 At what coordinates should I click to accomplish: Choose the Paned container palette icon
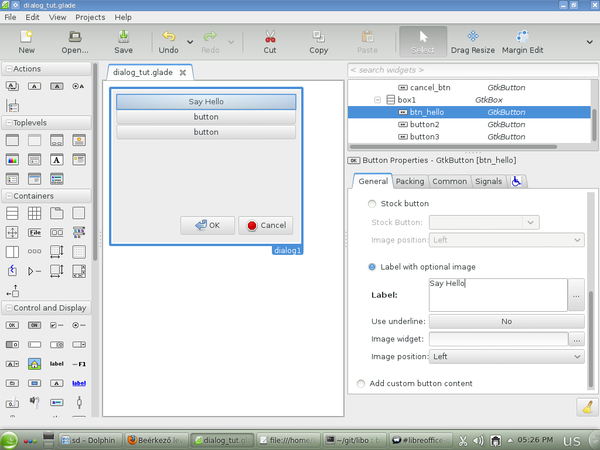pyautogui.click(x=12, y=252)
